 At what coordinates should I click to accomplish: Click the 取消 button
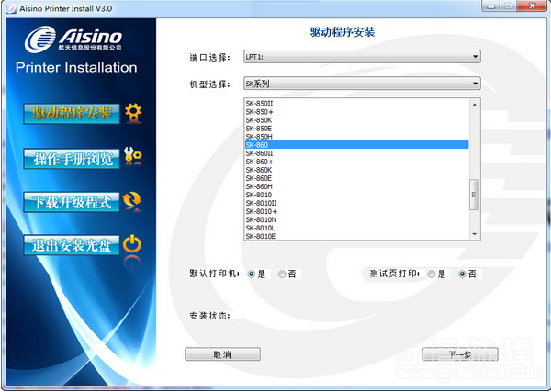point(223,354)
